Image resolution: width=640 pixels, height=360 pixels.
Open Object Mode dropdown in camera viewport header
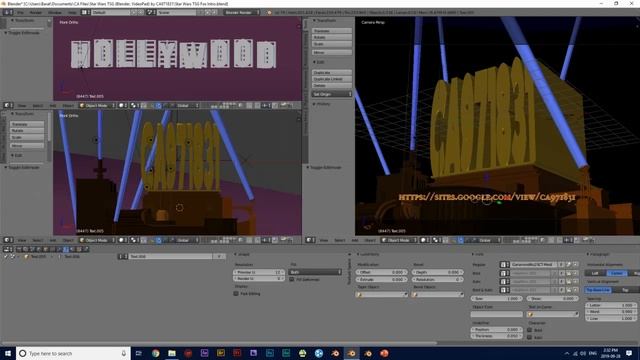[398, 240]
